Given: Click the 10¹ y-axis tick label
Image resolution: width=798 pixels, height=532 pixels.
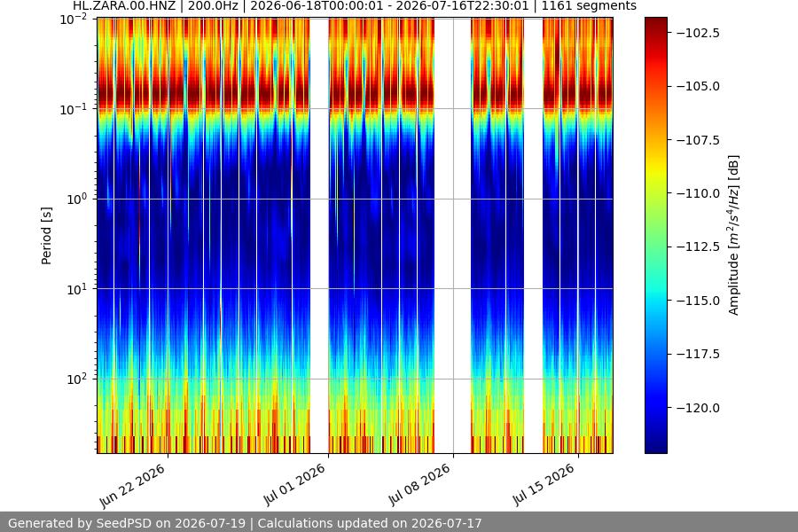Looking at the screenshot, I should click(77, 289).
